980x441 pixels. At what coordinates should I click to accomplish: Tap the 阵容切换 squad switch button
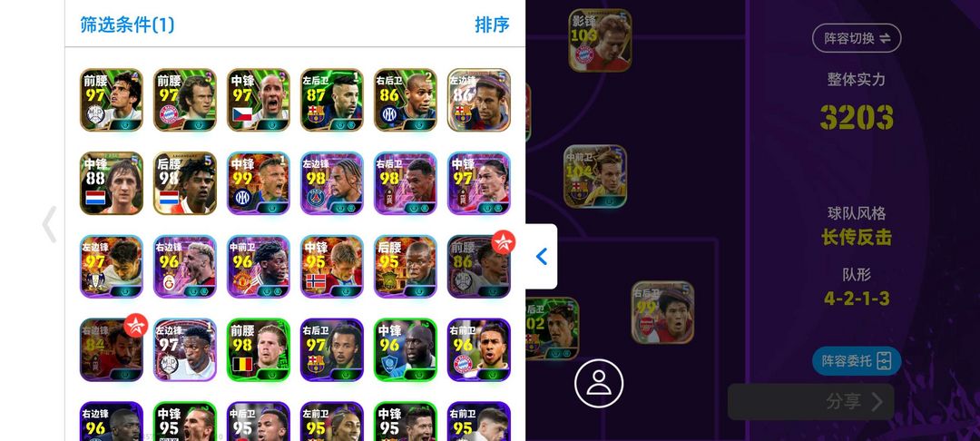coord(857,38)
